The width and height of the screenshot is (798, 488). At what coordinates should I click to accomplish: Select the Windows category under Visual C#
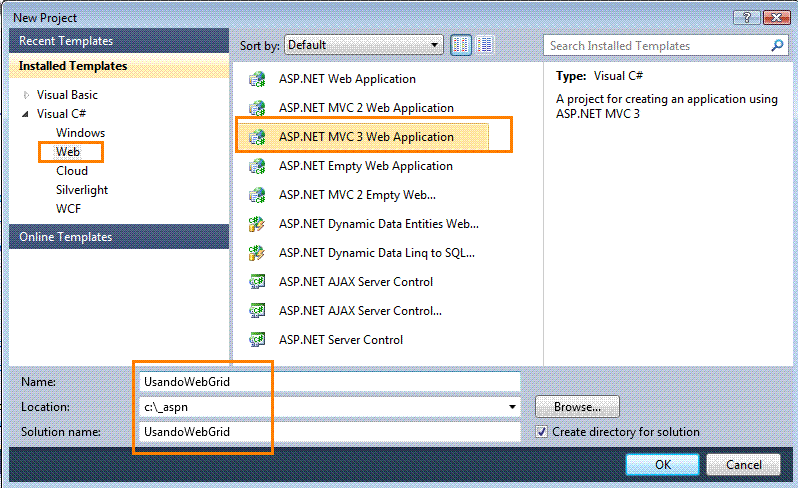point(80,133)
